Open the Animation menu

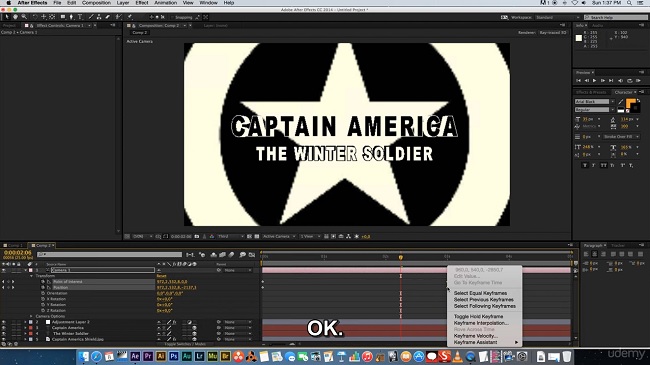(x=165, y=3)
